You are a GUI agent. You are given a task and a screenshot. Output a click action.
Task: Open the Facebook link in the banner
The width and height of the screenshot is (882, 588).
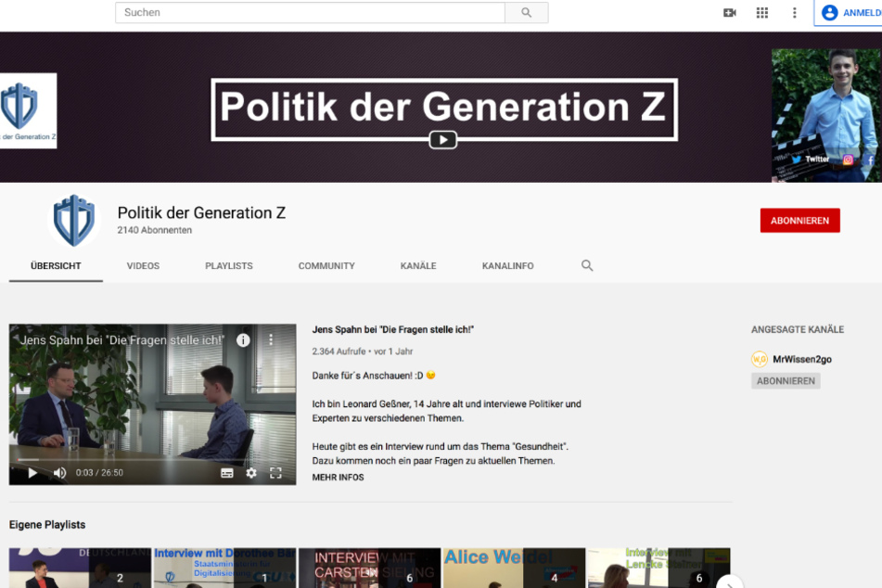pos(870,160)
